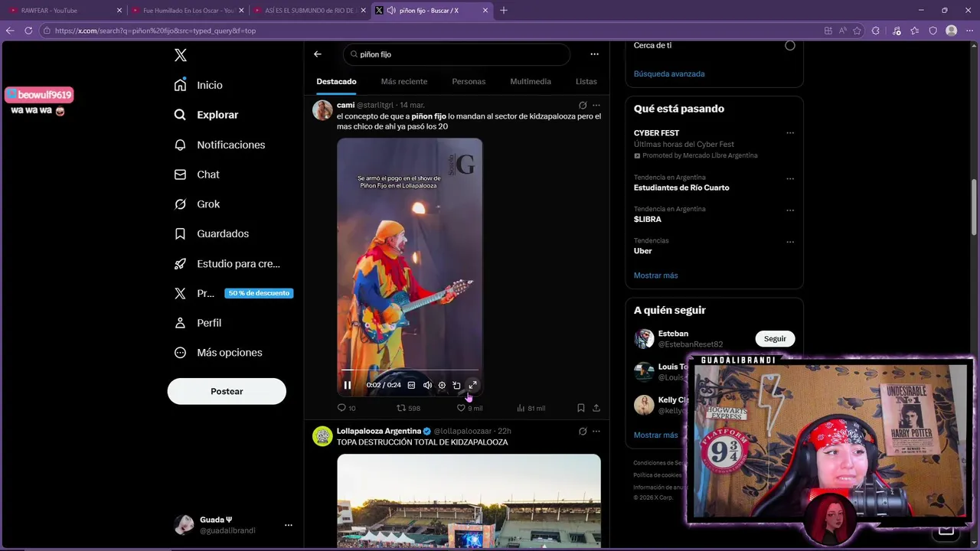This screenshot has width=980, height=551.
Task: Open video playback settings gear
Action: tap(442, 385)
